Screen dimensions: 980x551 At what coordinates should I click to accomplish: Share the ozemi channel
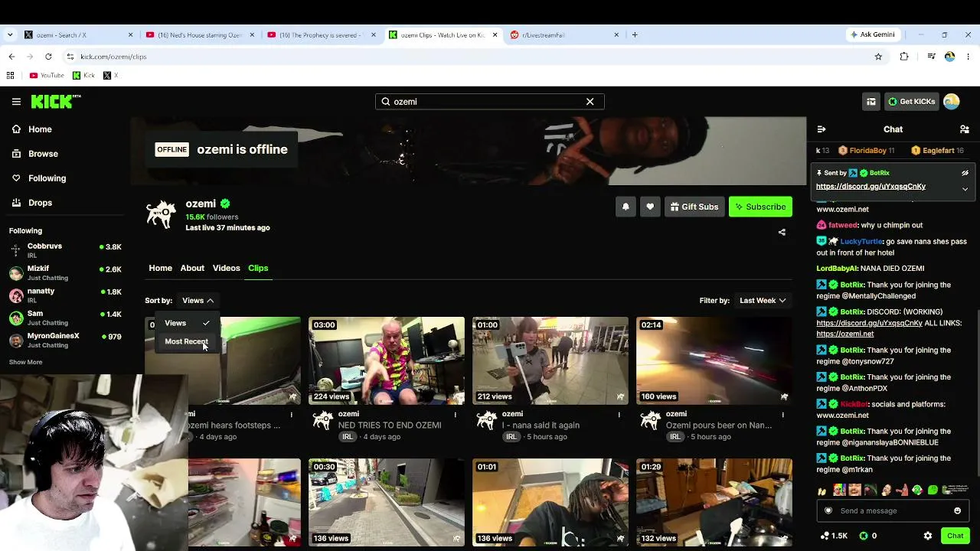(782, 232)
